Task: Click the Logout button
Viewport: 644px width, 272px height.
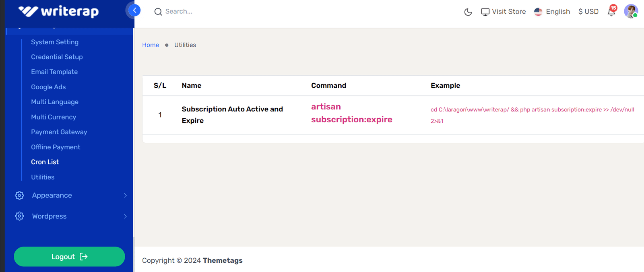Action: 69,257
